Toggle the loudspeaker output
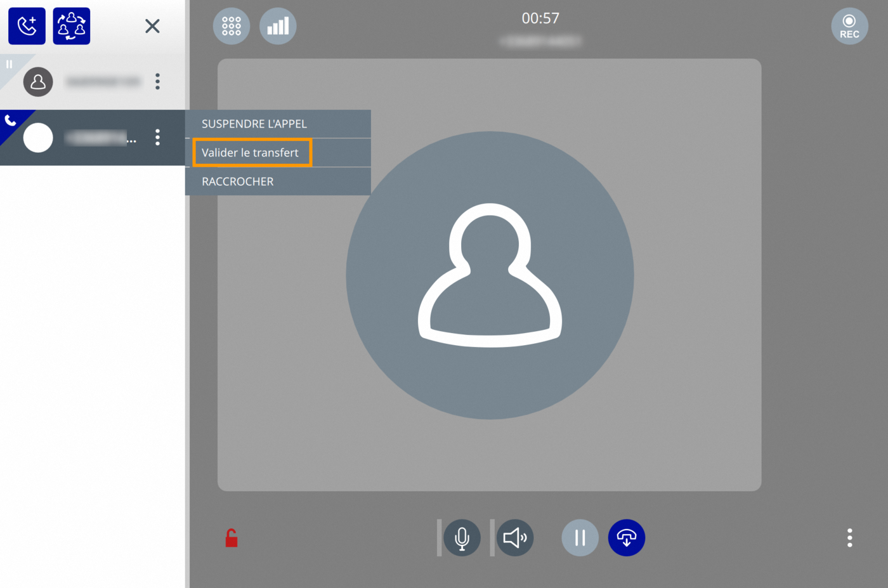 (x=515, y=537)
